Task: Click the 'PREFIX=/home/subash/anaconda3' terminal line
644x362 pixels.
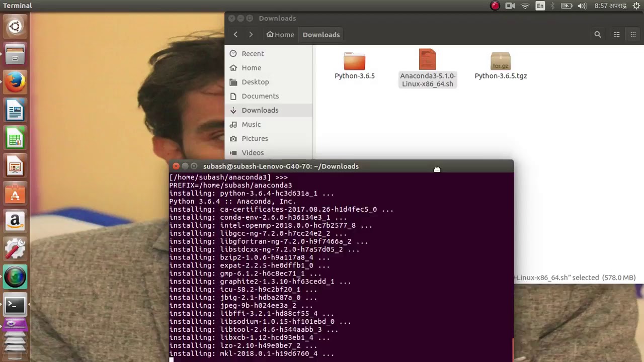Action: (230, 186)
